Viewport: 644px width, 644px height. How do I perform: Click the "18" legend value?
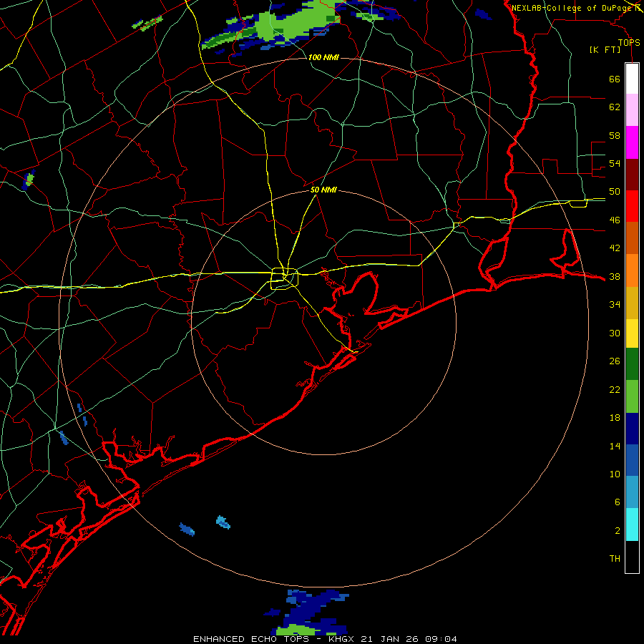pyautogui.click(x=615, y=418)
